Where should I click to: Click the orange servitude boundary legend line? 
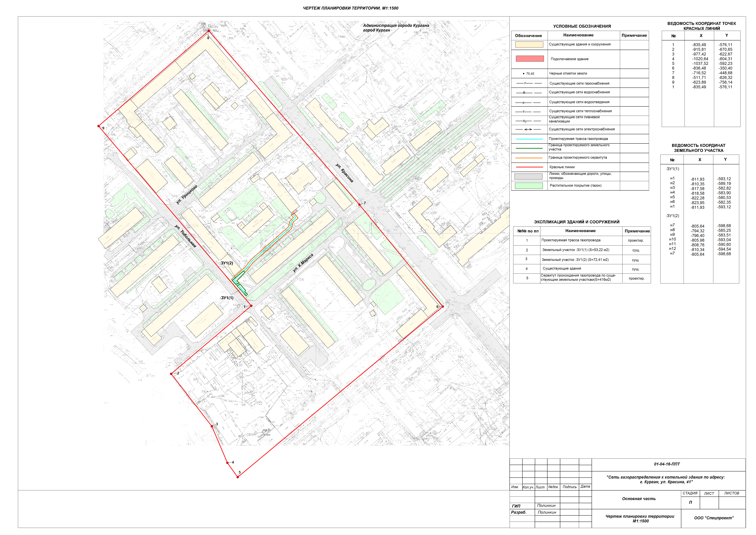point(529,158)
